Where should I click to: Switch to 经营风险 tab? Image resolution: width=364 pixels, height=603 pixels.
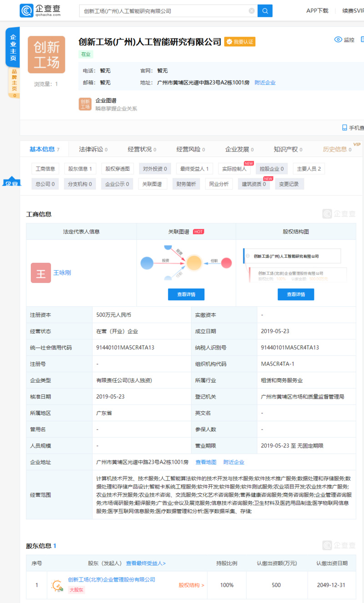pyautogui.click(x=191, y=149)
